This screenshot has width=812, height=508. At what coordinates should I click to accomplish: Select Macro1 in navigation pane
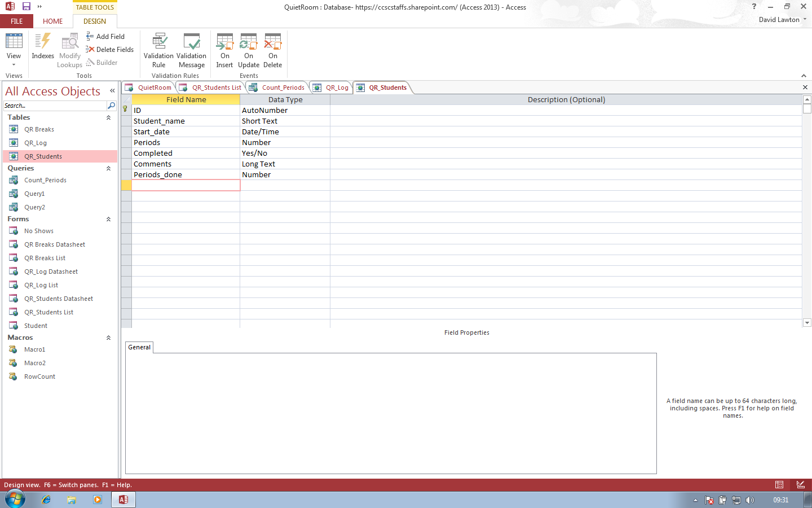pos(60,349)
